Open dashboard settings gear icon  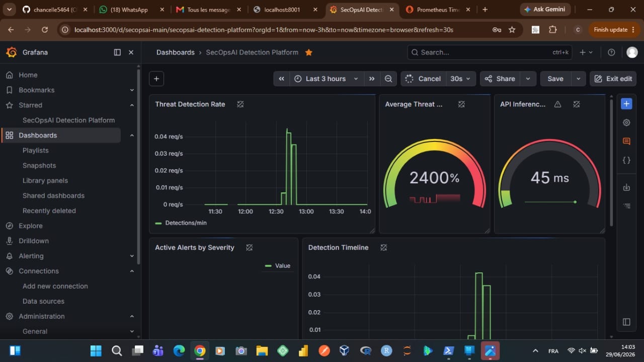tap(626, 122)
